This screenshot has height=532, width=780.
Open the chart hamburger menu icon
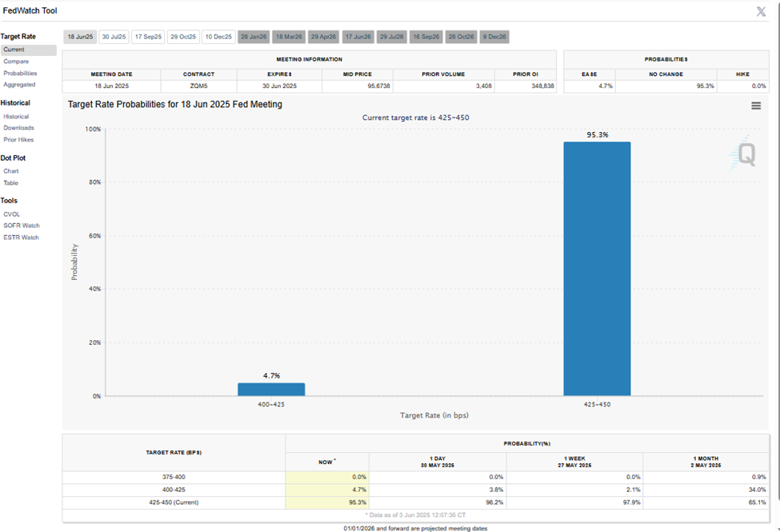[x=756, y=106]
